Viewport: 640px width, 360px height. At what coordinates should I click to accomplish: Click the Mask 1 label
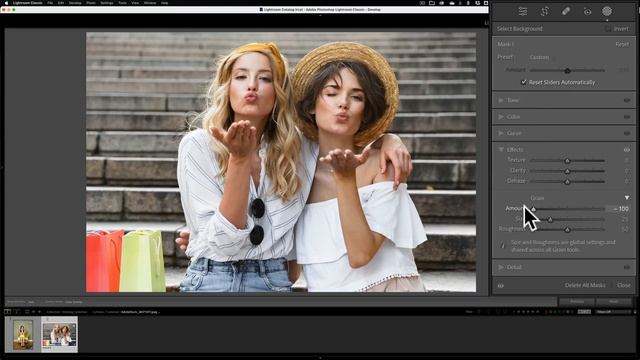(x=505, y=44)
